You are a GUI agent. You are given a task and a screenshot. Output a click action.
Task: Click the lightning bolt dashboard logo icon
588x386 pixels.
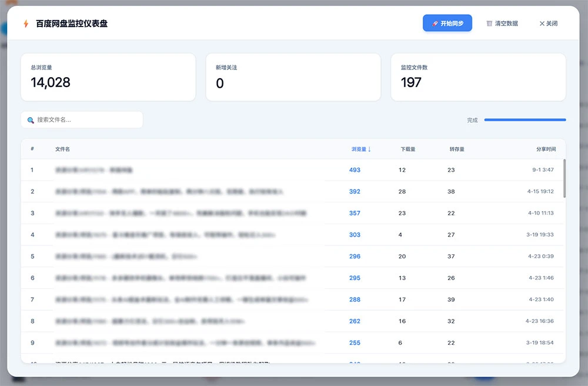pyautogui.click(x=25, y=24)
